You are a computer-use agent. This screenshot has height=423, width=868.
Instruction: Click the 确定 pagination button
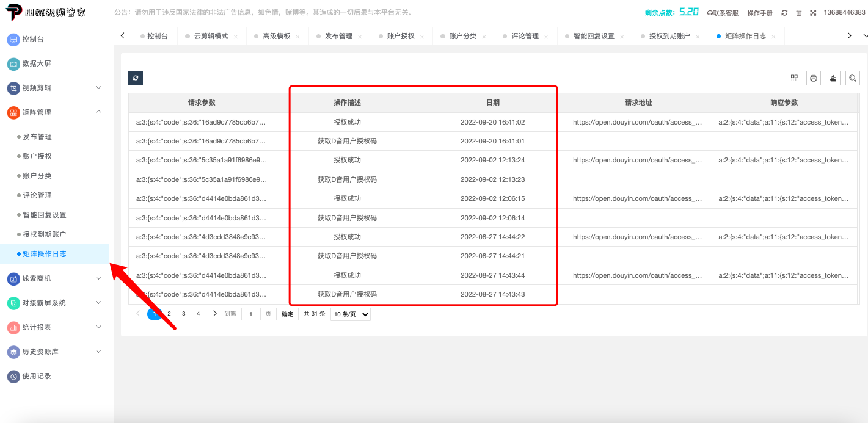point(288,314)
